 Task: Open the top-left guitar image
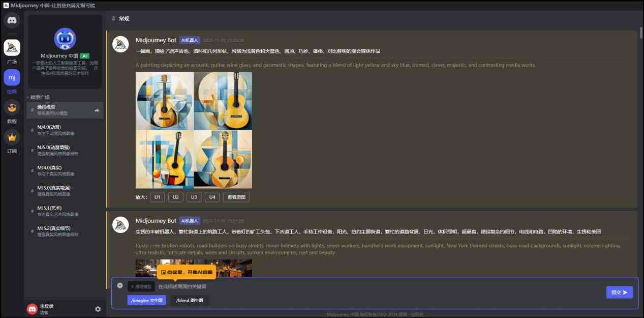[165, 101]
